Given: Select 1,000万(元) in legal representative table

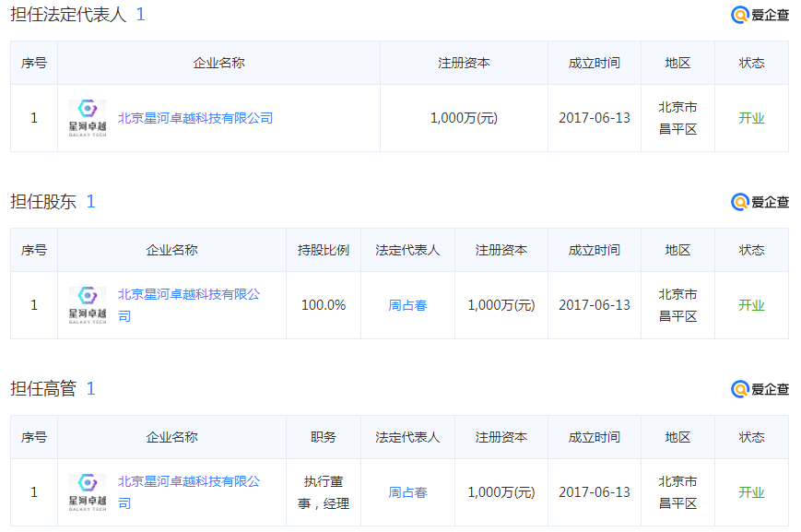Looking at the screenshot, I should (464, 118).
